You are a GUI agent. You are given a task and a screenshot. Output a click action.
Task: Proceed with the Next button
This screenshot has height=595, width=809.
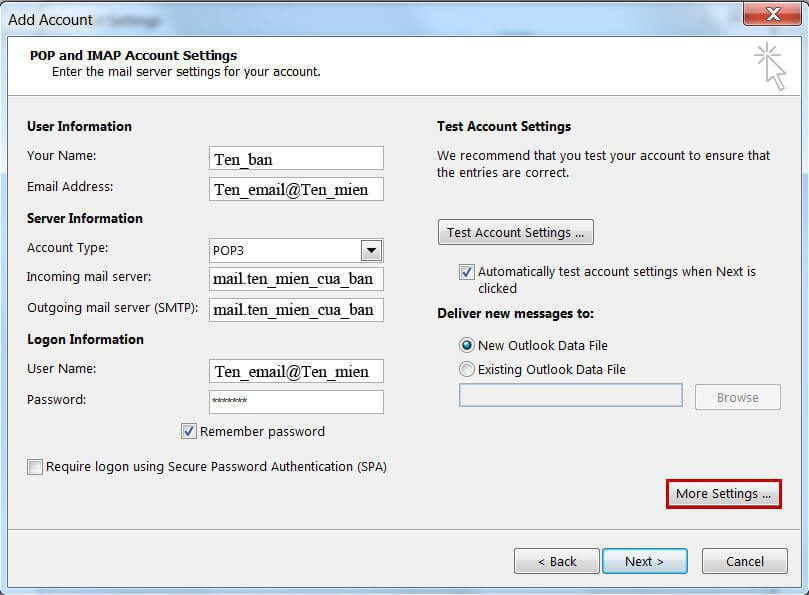644,561
